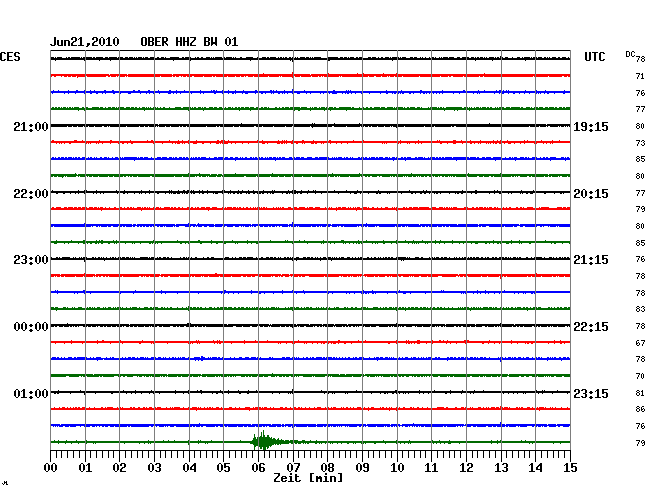Select the 00:00 local time label
Image resolution: width=650 pixels, height=494 pixels.
31,327
